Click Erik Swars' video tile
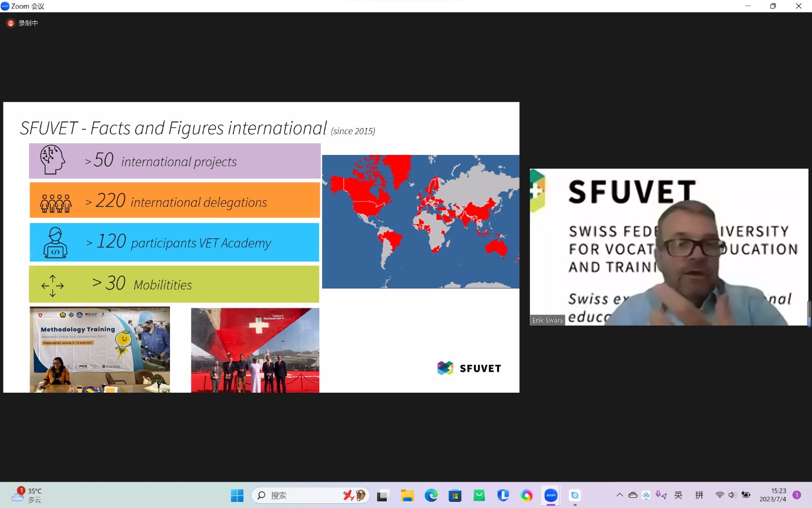The width and height of the screenshot is (812, 508). [x=669, y=247]
